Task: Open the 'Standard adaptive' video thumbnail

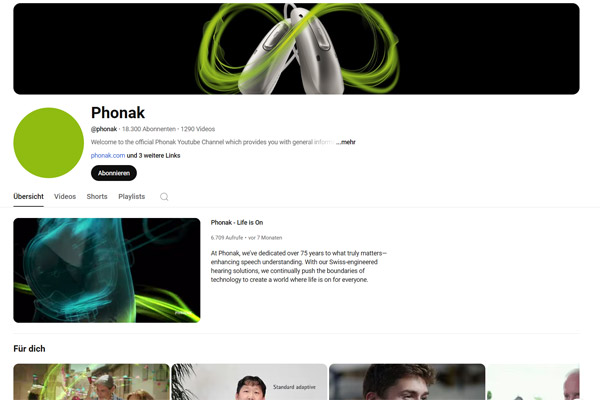Action: click(249, 382)
